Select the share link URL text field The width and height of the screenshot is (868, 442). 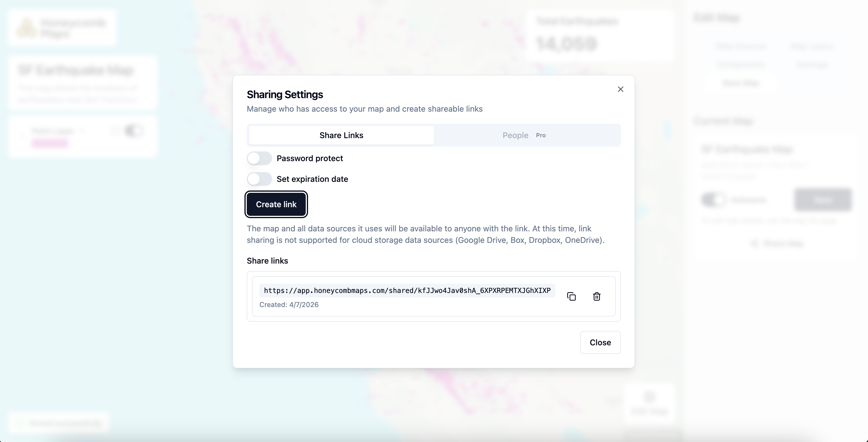[407, 291]
